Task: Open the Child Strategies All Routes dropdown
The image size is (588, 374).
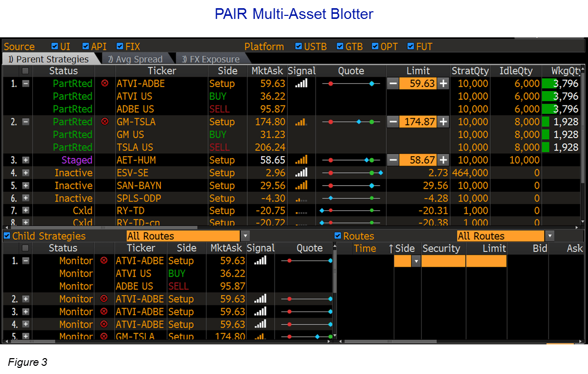Action: (245, 236)
